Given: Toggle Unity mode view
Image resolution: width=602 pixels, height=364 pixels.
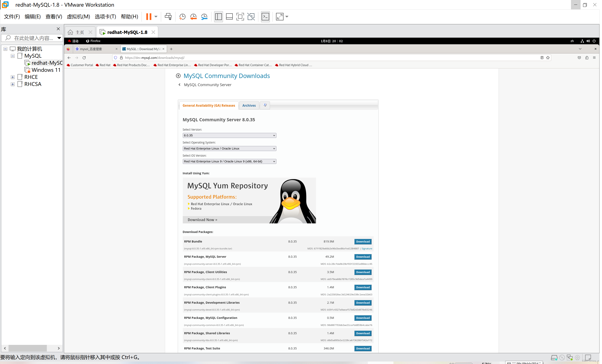Looking at the screenshot, I should 251,16.
